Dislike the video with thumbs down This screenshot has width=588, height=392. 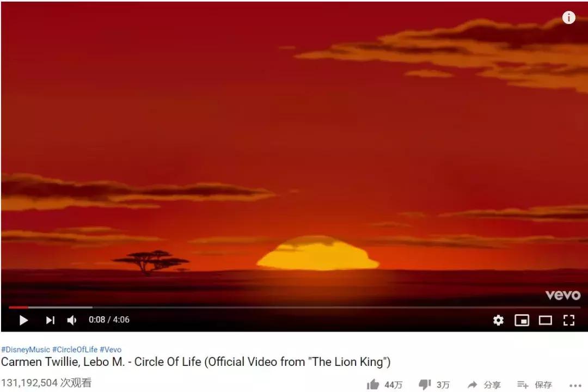coord(425,384)
